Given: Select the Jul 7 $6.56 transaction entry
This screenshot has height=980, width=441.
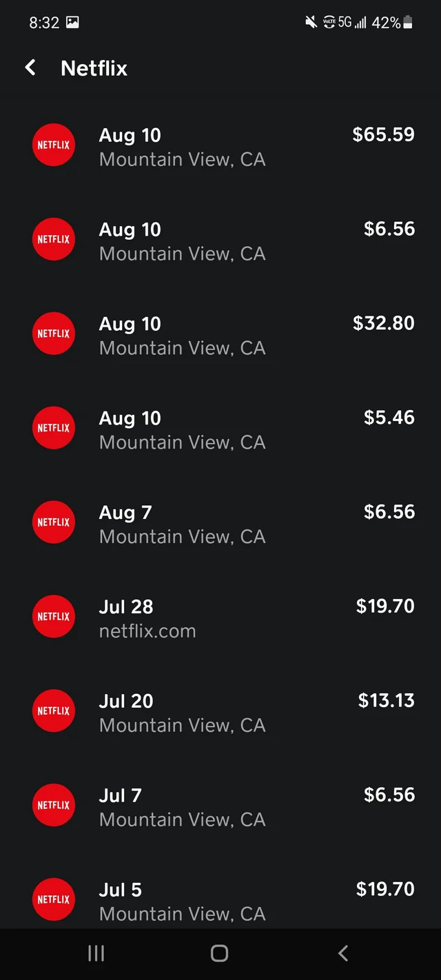Looking at the screenshot, I should (220, 805).
